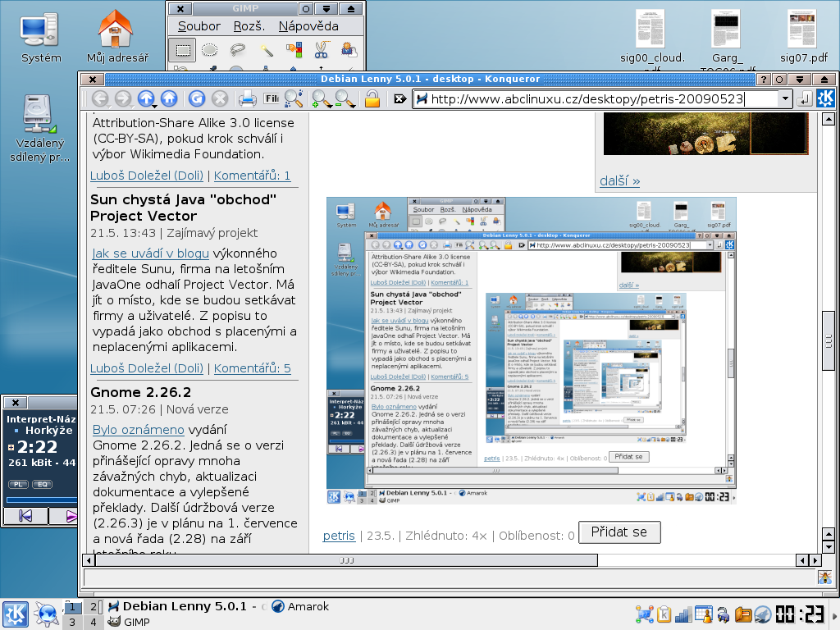
Task: Click Zoom Out magnifier icon
Action: 345,98
